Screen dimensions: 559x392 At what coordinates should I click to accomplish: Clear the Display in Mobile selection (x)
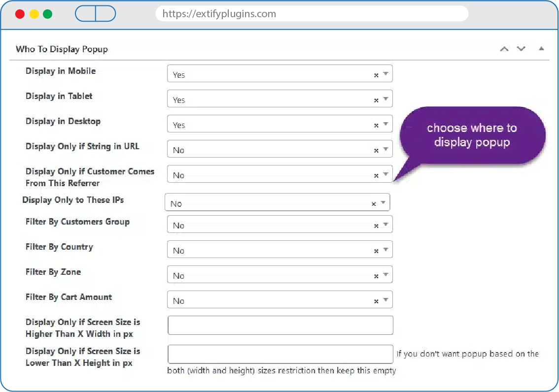[x=376, y=75]
